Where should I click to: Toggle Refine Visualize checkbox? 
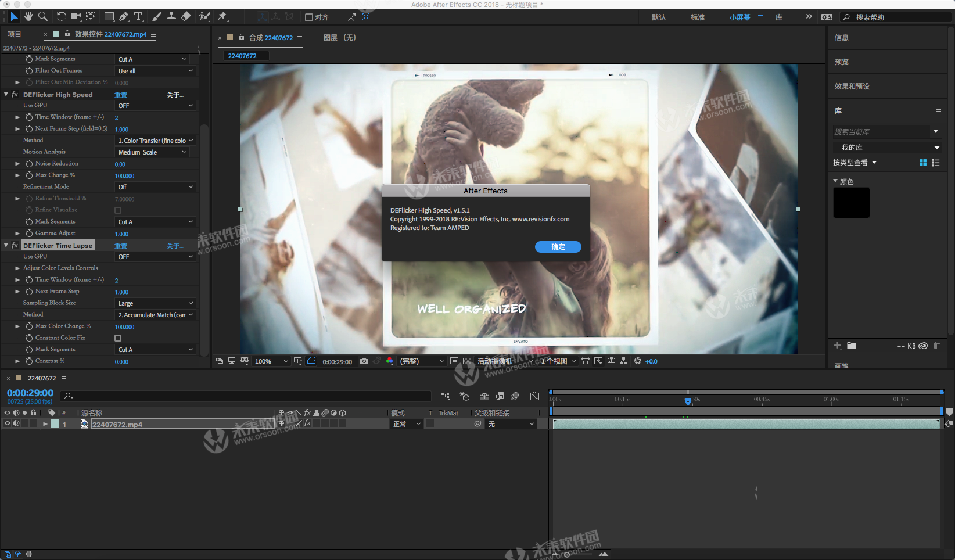click(118, 210)
